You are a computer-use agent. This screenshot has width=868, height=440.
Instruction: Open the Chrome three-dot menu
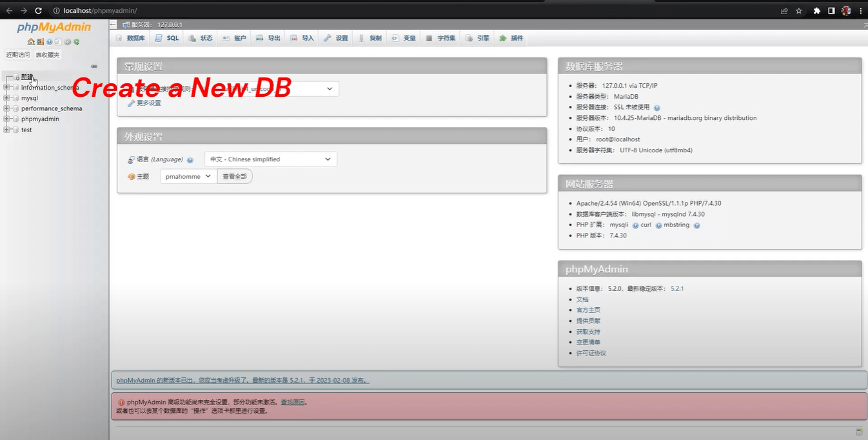click(x=861, y=10)
